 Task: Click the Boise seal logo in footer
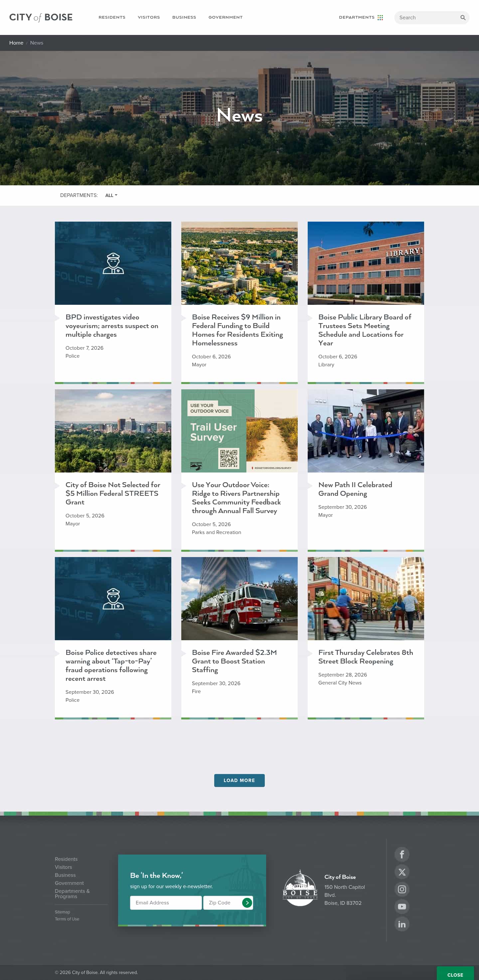(300, 887)
